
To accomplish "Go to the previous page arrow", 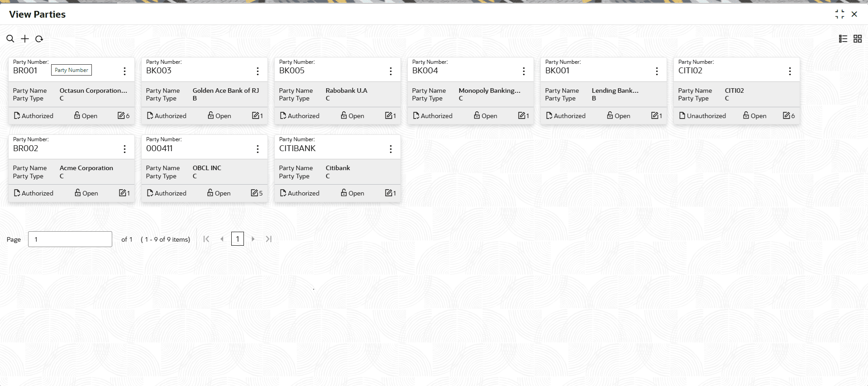I will click(222, 239).
